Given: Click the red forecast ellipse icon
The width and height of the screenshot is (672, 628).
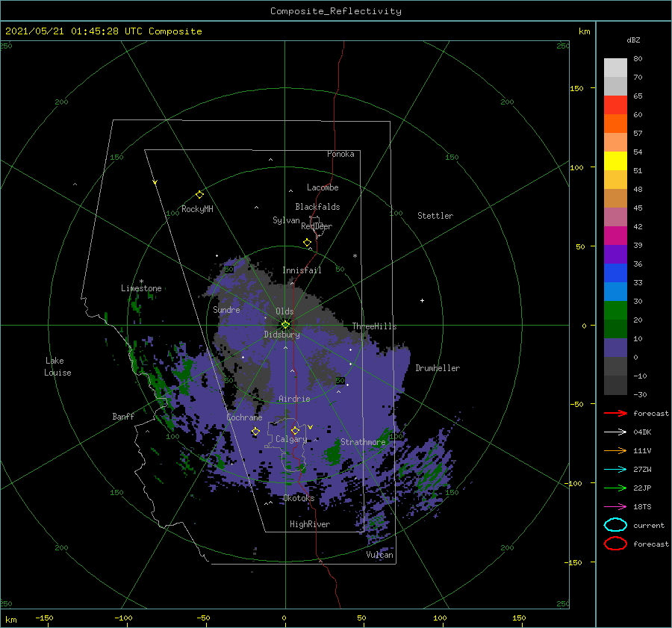Looking at the screenshot, I should coord(615,544).
